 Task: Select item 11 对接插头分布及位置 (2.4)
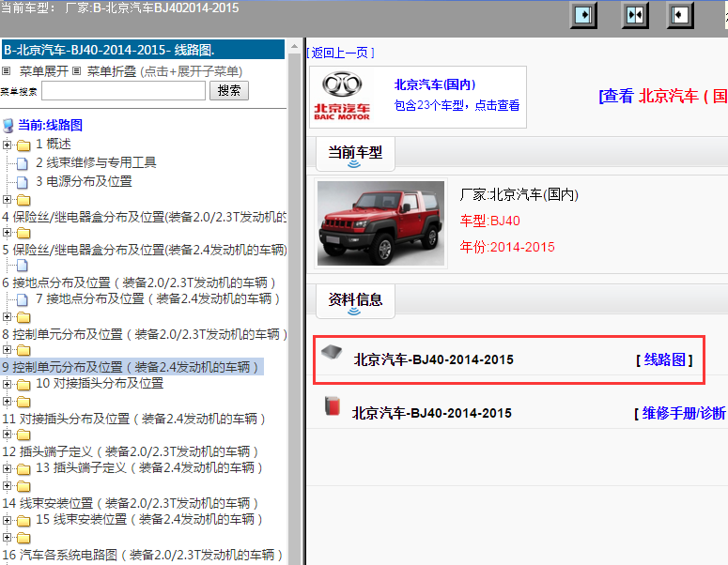[133, 419]
